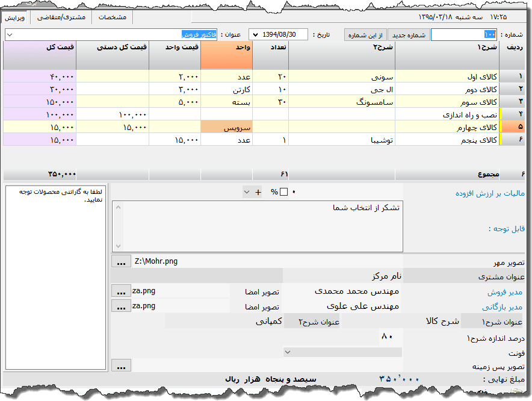
Task: Click the از این شماره button
Action: coord(365,35)
